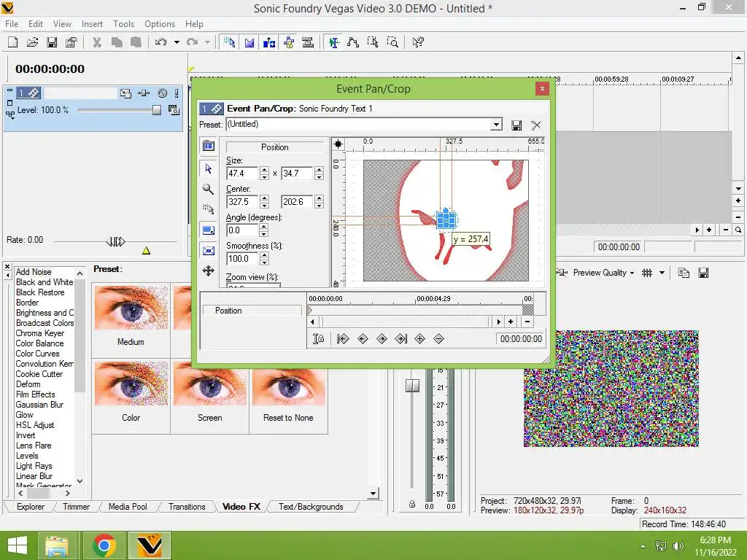The image size is (747, 560).
Task: Click the compositing mode icon on track 1
Action: [174, 111]
